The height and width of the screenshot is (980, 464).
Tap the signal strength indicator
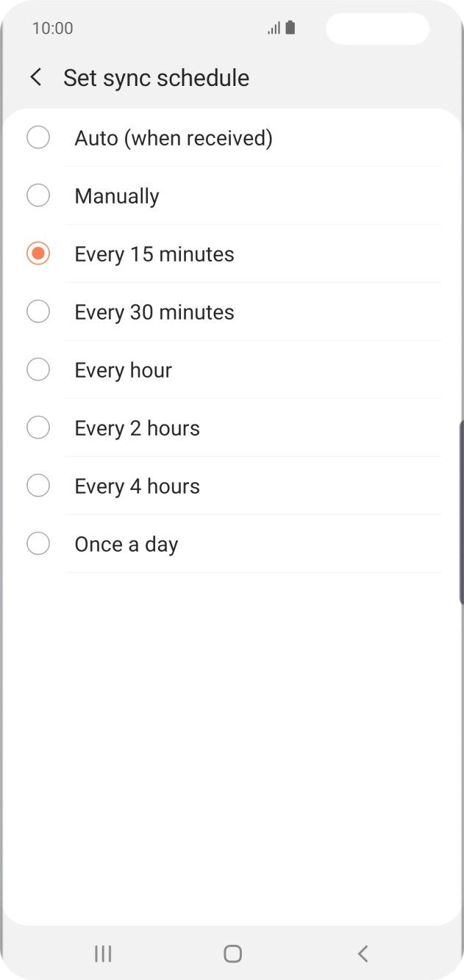click(x=273, y=28)
